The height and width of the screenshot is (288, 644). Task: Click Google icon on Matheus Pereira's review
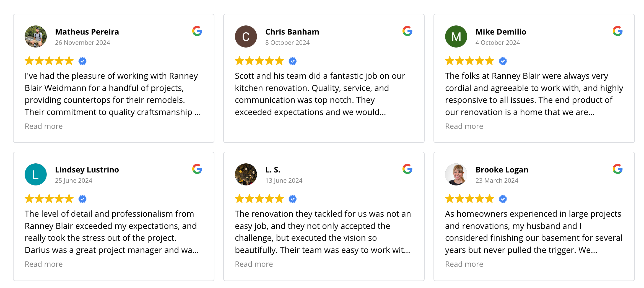click(x=197, y=31)
